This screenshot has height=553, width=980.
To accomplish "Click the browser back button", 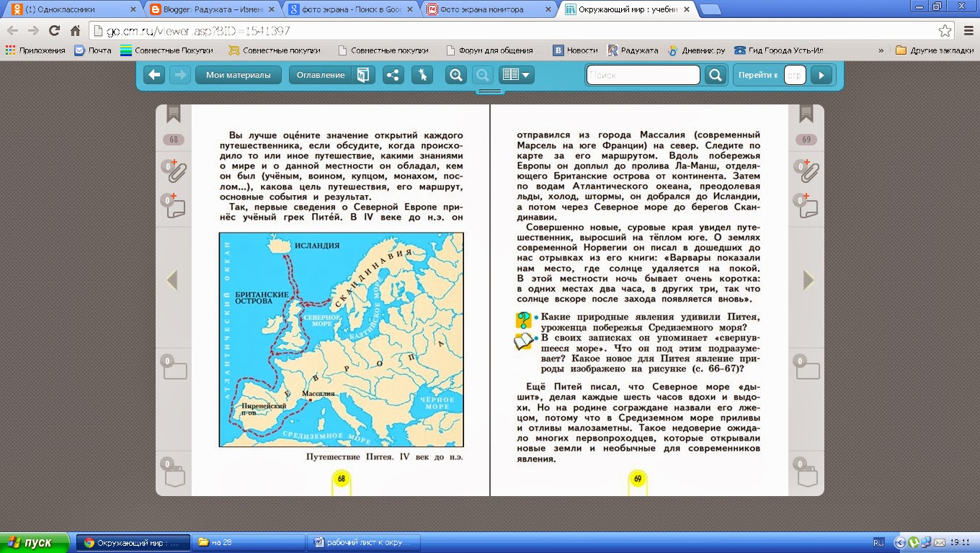I will pos(13,31).
